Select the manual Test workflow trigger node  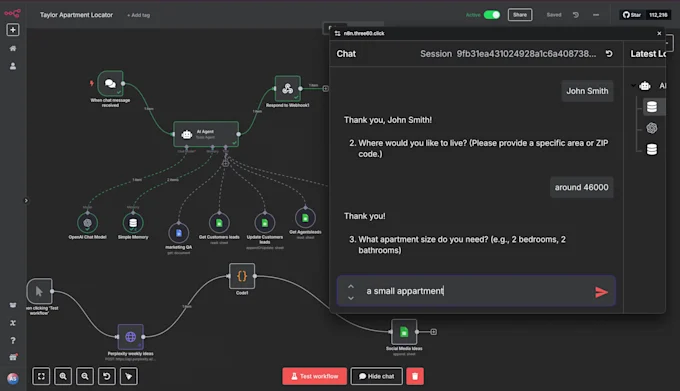tap(39, 291)
